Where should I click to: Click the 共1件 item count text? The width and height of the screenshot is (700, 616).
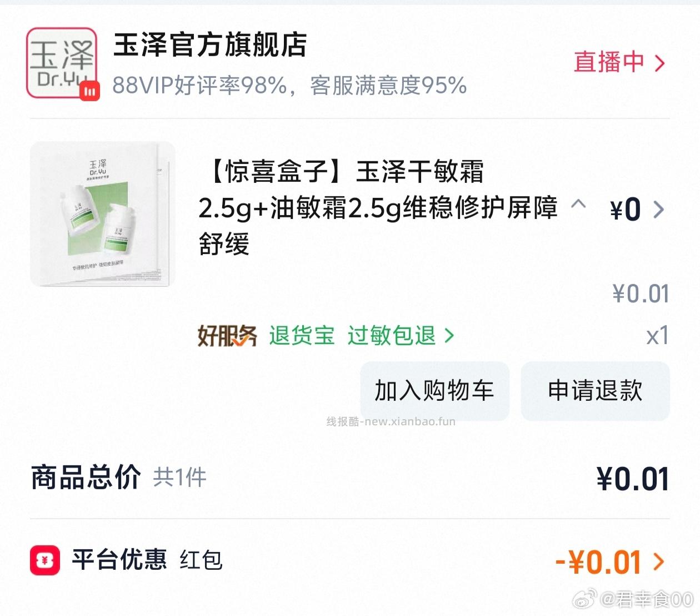point(179,478)
